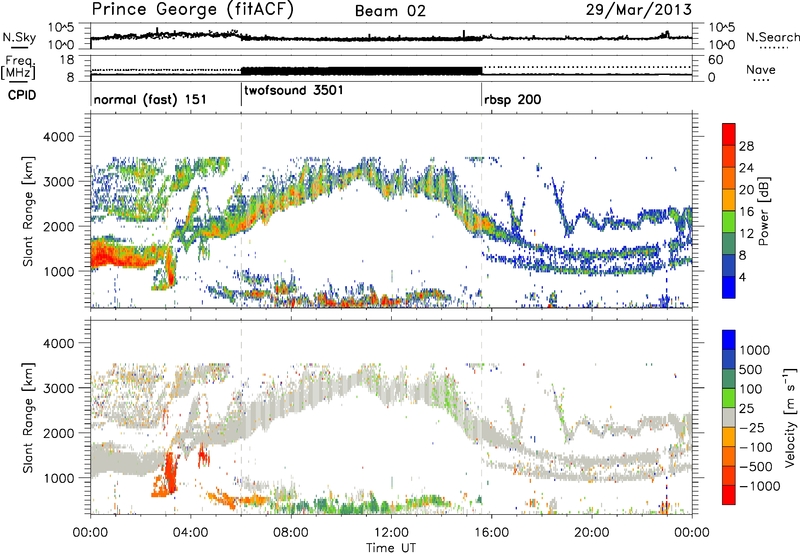Screen dimensions: 800x554
Task: Select the positive '1000' Velocity colorbar label
Action: point(754,350)
